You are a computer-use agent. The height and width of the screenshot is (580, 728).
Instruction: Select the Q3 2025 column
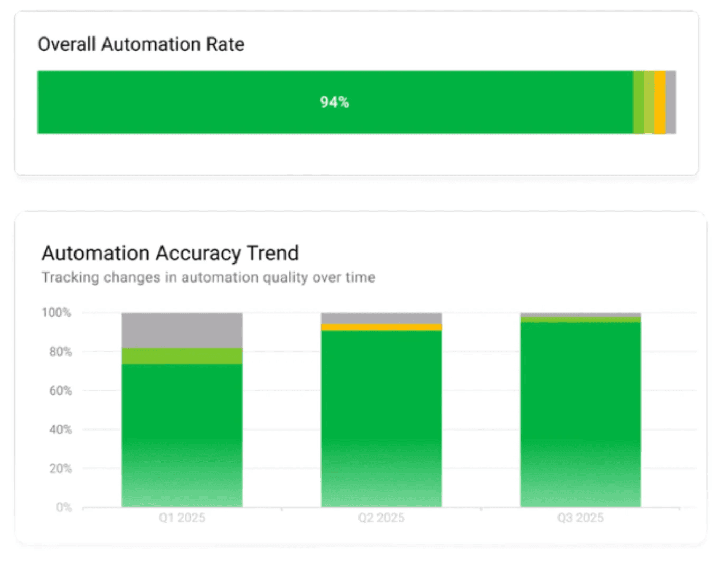point(580,417)
